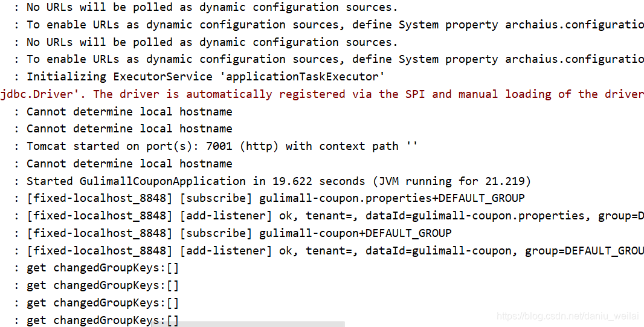Screen dimensions: 644x327
Task: Select the "[subscribe] gulimall-coupon.properties+DEFAULT_GROUP" log line
Action: [269, 198]
